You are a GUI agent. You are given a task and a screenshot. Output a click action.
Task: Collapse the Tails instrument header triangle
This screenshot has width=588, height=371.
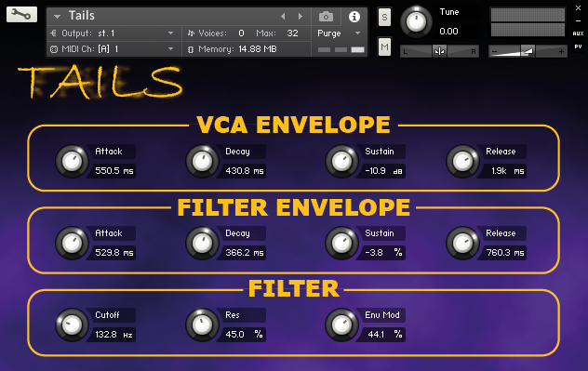tap(57, 16)
